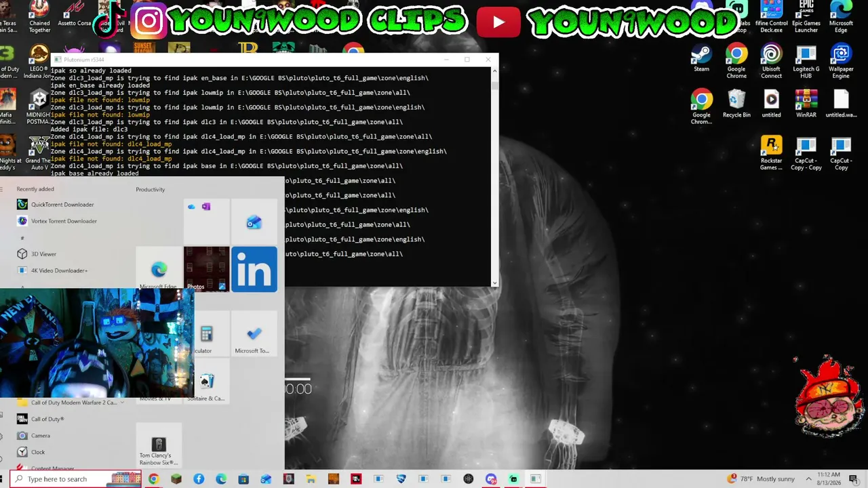The height and width of the screenshot is (488, 868).
Task: Open the LinkedIn Start tile
Action: pos(254,269)
